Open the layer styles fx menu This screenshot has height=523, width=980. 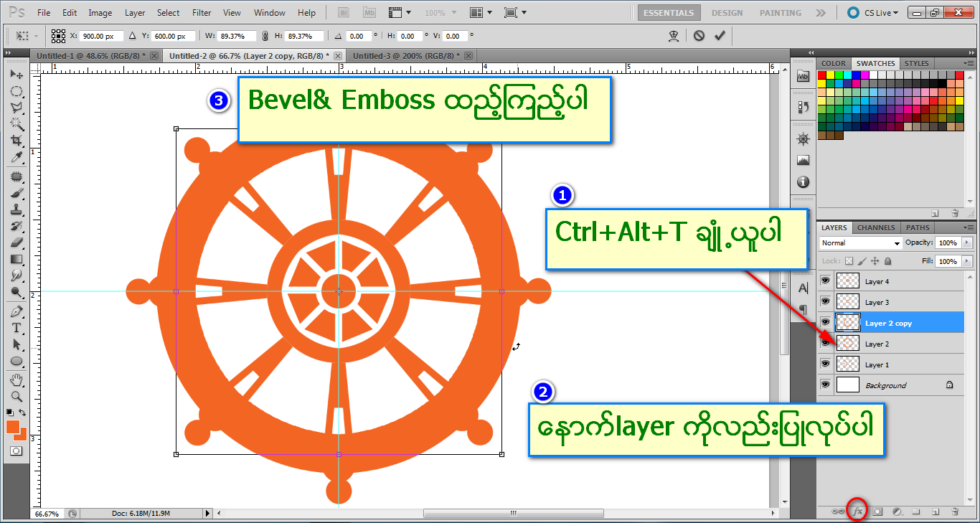(857, 511)
